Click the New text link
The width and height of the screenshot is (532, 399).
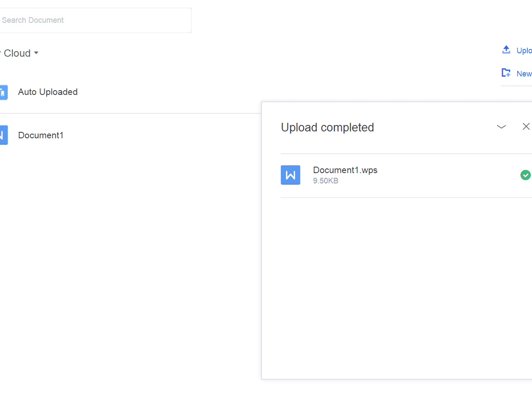point(524,74)
